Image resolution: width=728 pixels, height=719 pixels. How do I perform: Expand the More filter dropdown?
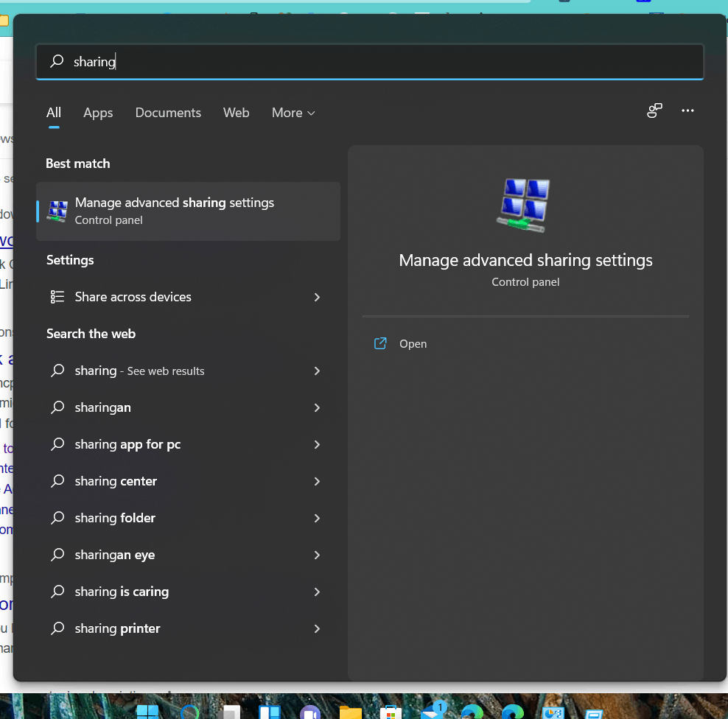(x=293, y=113)
